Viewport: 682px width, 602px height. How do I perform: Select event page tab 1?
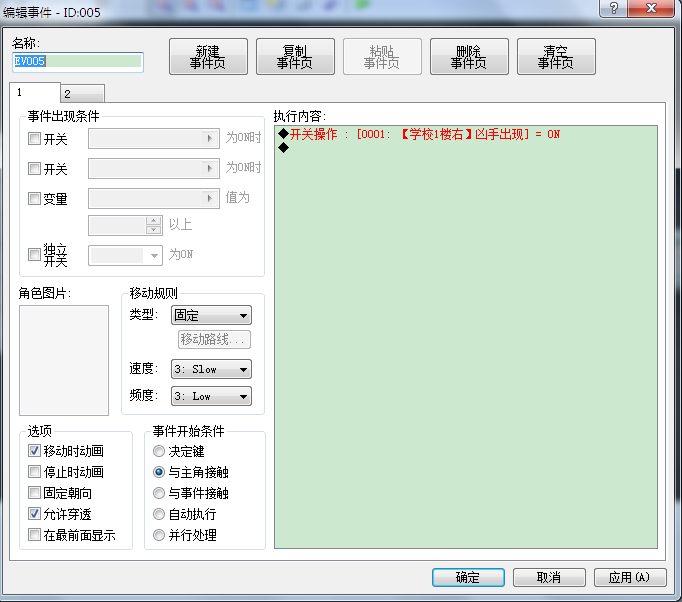click(x=34, y=92)
